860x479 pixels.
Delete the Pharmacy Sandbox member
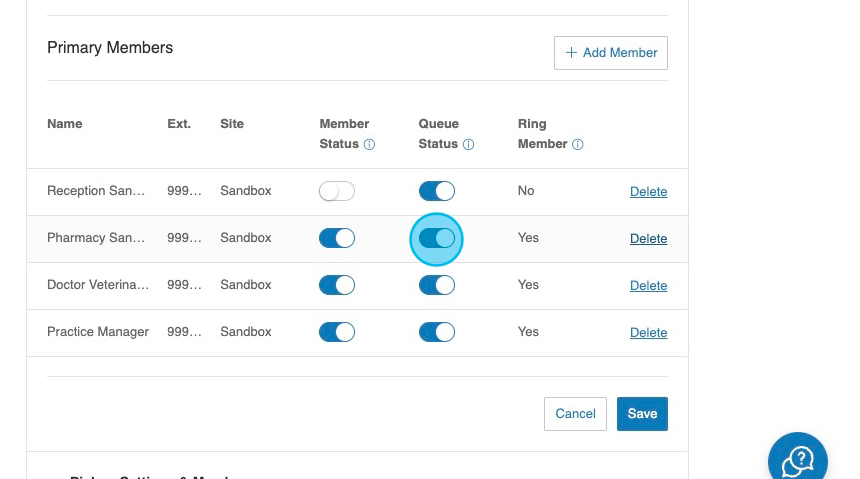tap(648, 239)
